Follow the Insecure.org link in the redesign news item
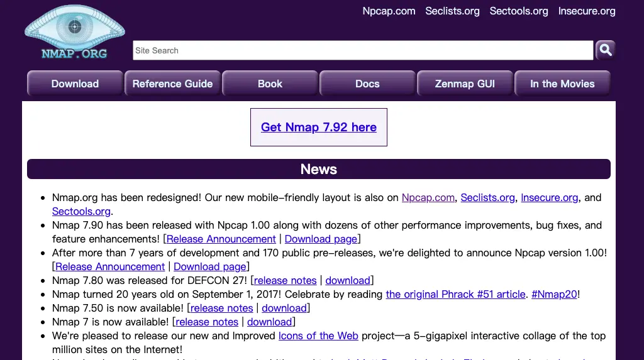The image size is (644, 360). pyautogui.click(x=550, y=197)
